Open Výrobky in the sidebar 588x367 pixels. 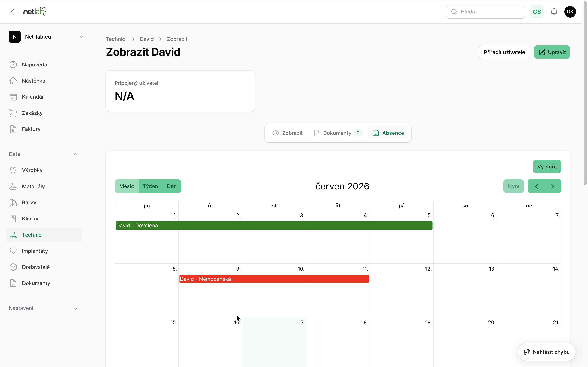(44, 170)
